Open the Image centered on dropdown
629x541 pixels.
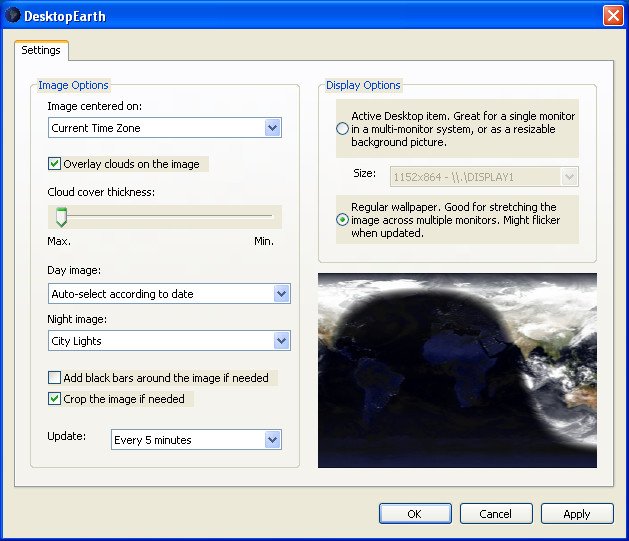(x=165, y=128)
